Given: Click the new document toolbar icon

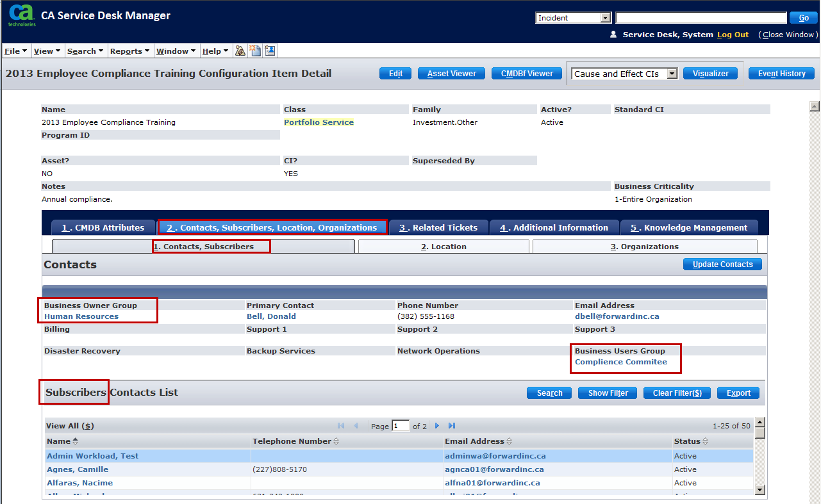Looking at the screenshot, I should pyautogui.click(x=255, y=51).
